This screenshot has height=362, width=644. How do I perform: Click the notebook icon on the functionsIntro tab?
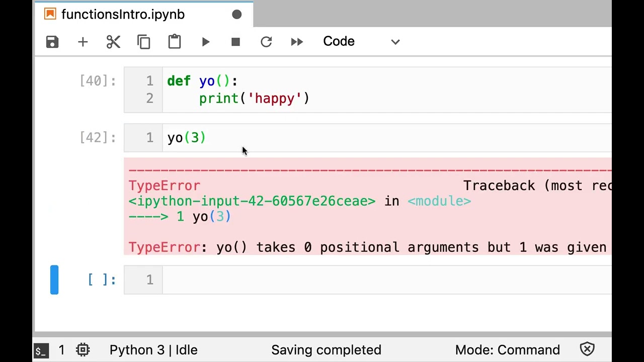[x=50, y=14]
